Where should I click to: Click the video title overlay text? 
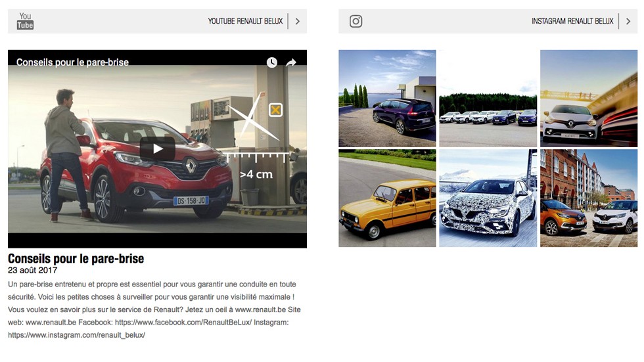click(72, 62)
